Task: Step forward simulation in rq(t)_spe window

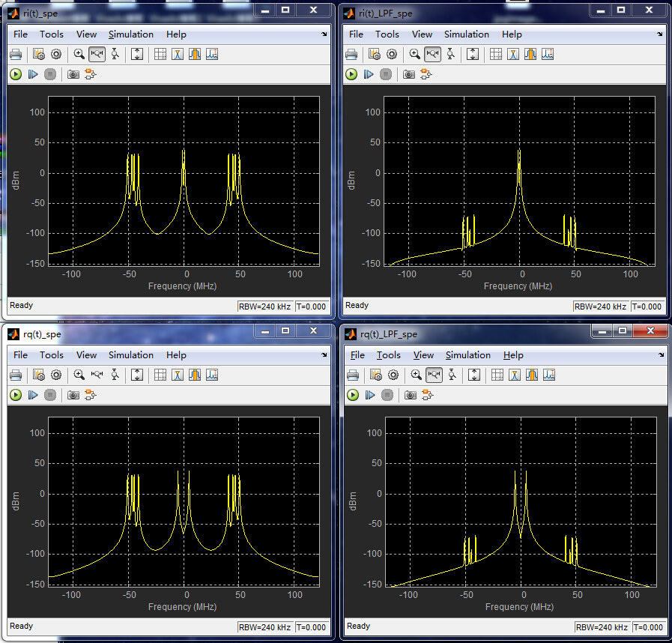Action: point(33,395)
